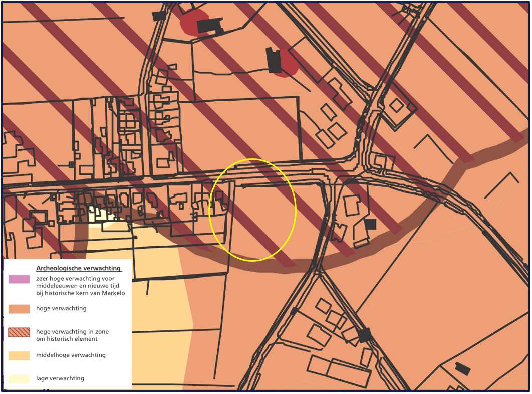Click the 'zeer hoge verwachting voor' legend text
The image size is (532, 394).
[x=75, y=279]
